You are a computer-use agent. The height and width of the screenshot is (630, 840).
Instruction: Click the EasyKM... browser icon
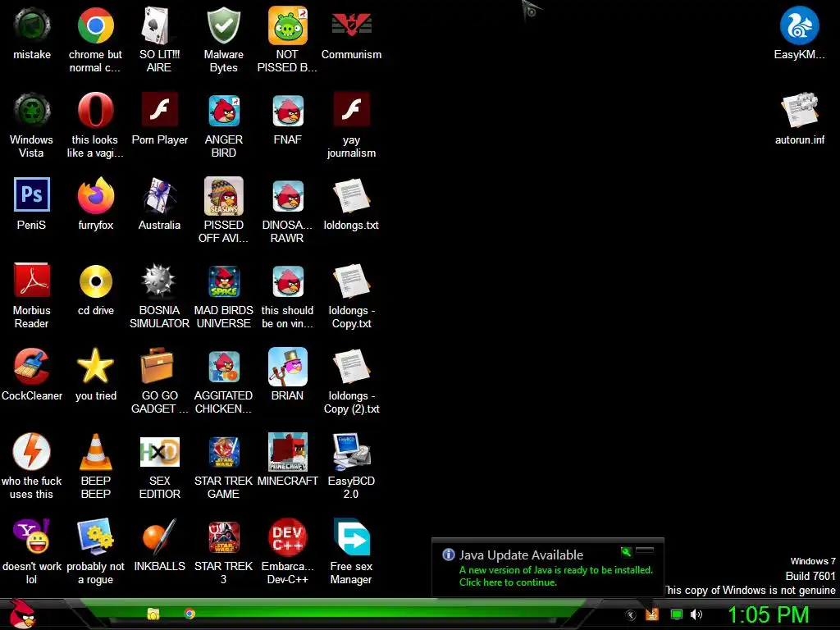point(799,25)
